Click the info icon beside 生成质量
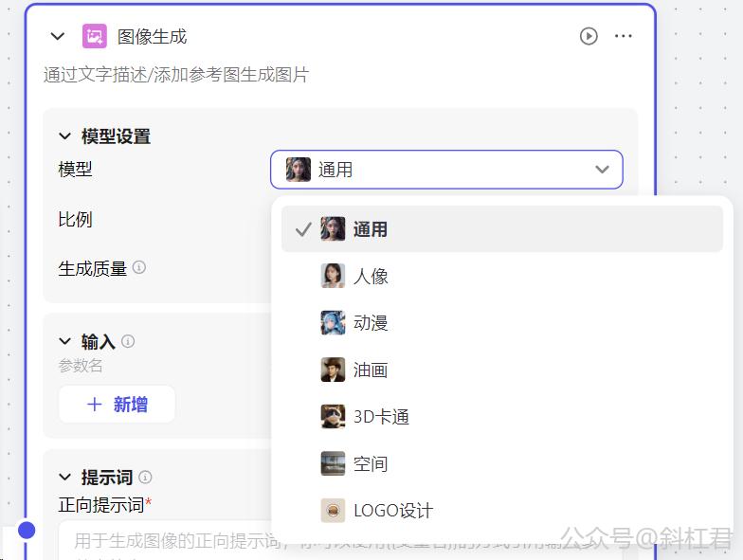This screenshot has width=743, height=560. [138, 267]
